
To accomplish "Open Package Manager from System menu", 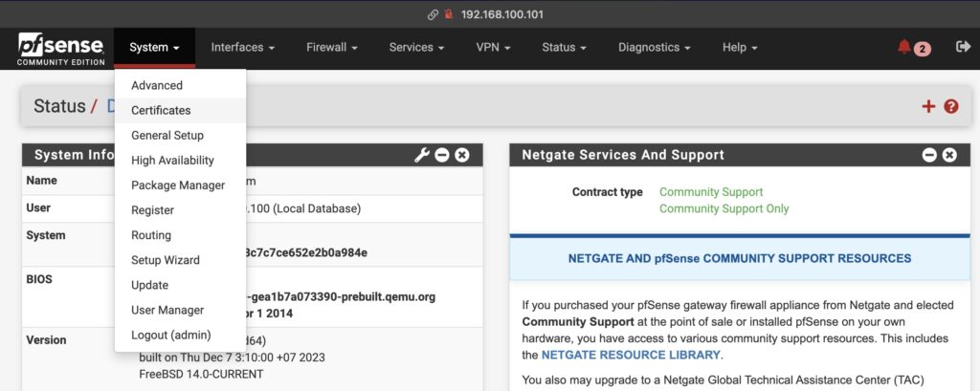I will [180, 185].
